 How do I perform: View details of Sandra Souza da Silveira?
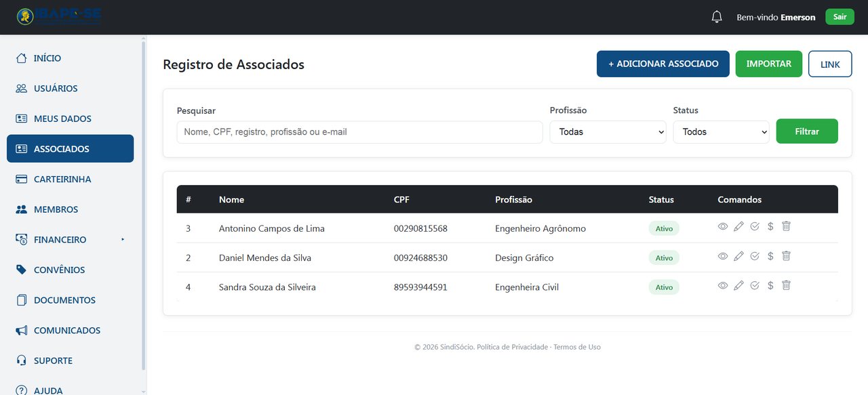click(723, 286)
